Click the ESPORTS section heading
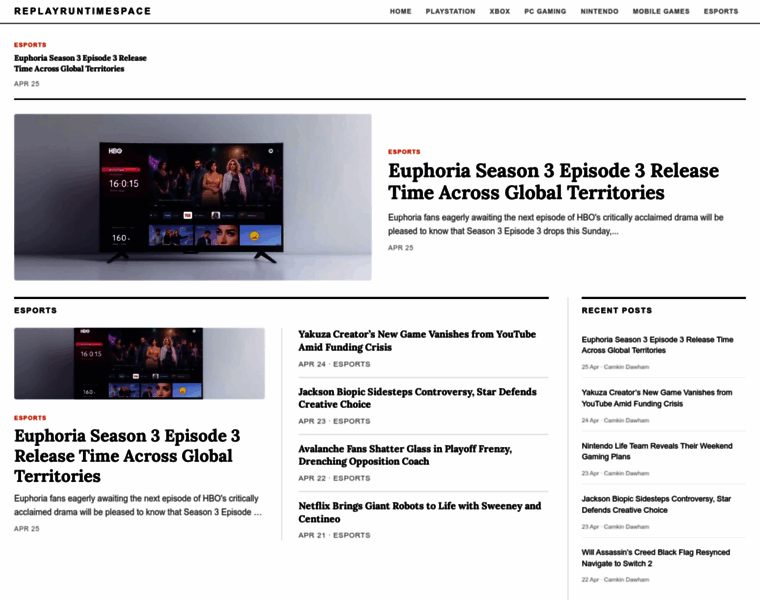 (35, 310)
